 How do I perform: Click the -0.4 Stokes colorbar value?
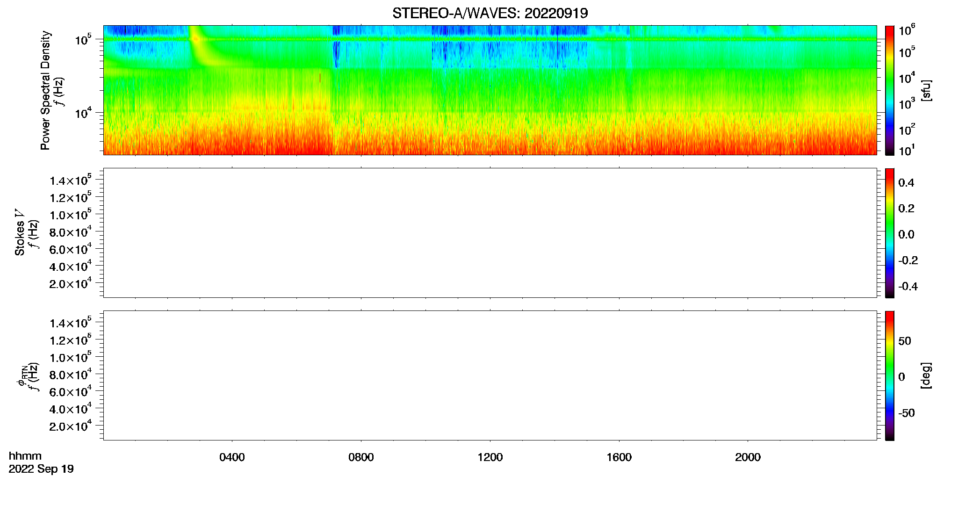tap(908, 287)
